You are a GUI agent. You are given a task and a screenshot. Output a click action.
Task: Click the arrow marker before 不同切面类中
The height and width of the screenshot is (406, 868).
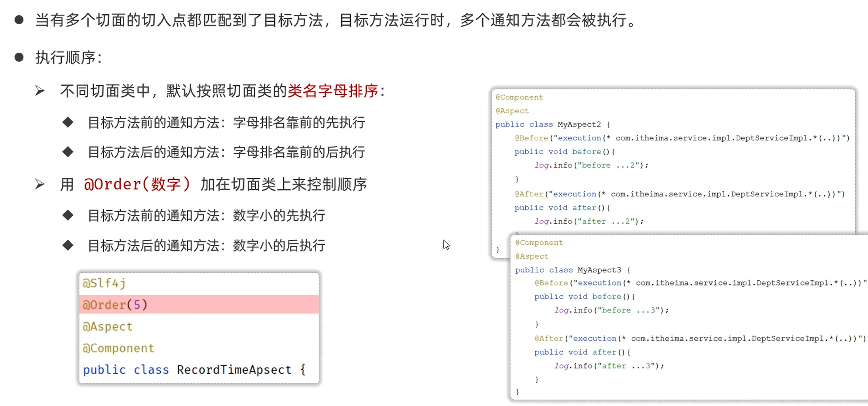tap(40, 91)
